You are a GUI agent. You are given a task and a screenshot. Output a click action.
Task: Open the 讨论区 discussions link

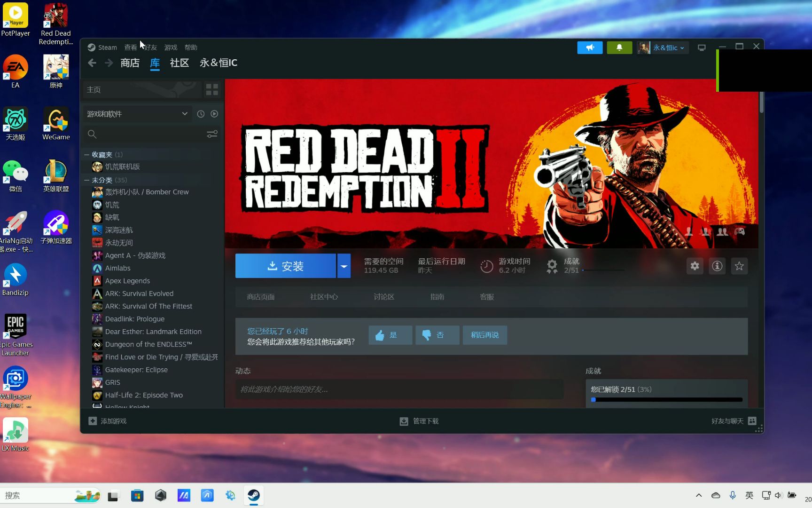[x=384, y=297]
